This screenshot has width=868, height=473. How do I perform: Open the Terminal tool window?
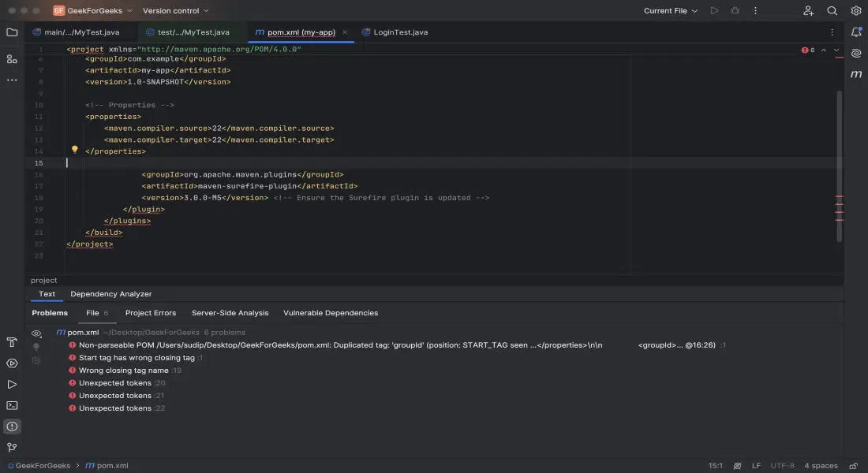[x=12, y=405]
